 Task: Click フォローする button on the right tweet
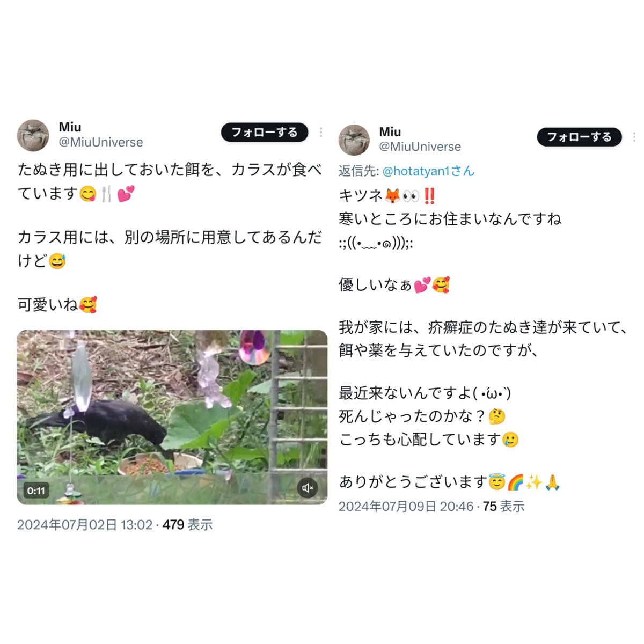click(x=579, y=137)
